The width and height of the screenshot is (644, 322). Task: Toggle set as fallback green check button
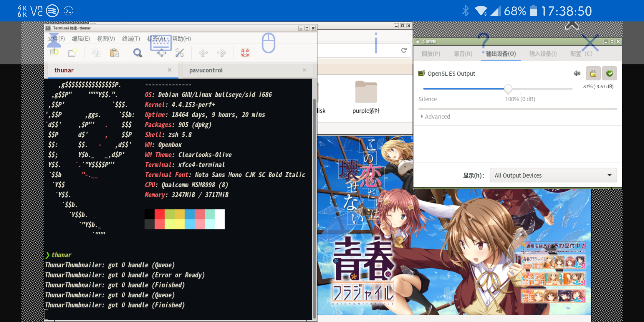coord(609,73)
